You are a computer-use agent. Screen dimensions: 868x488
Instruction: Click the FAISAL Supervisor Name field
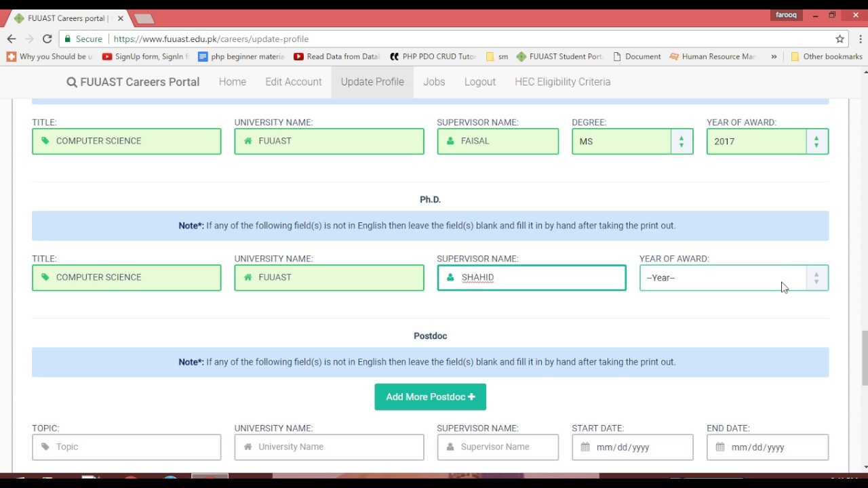(x=498, y=142)
